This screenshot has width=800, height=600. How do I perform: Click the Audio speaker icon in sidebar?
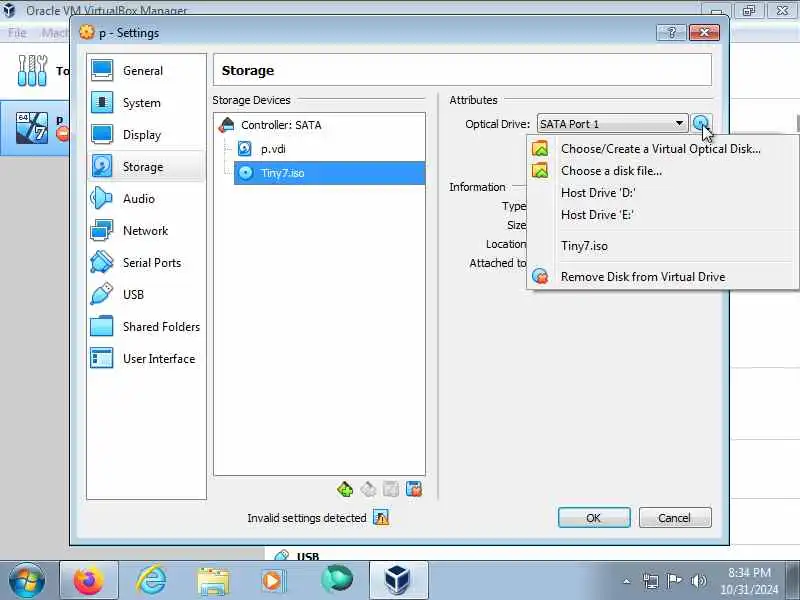[101, 198]
